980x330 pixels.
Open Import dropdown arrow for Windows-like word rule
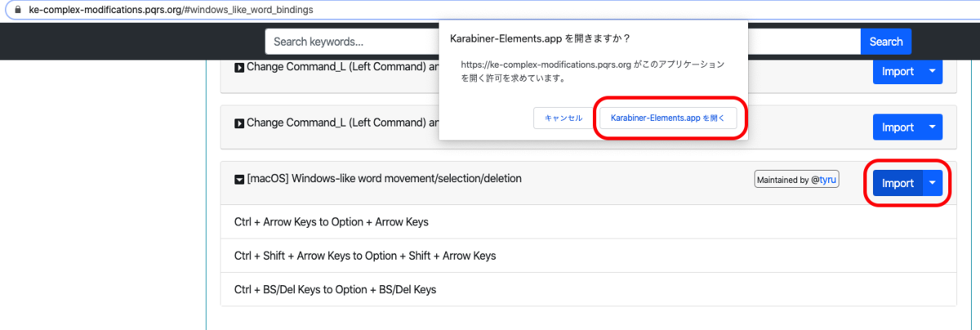(x=933, y=183)
